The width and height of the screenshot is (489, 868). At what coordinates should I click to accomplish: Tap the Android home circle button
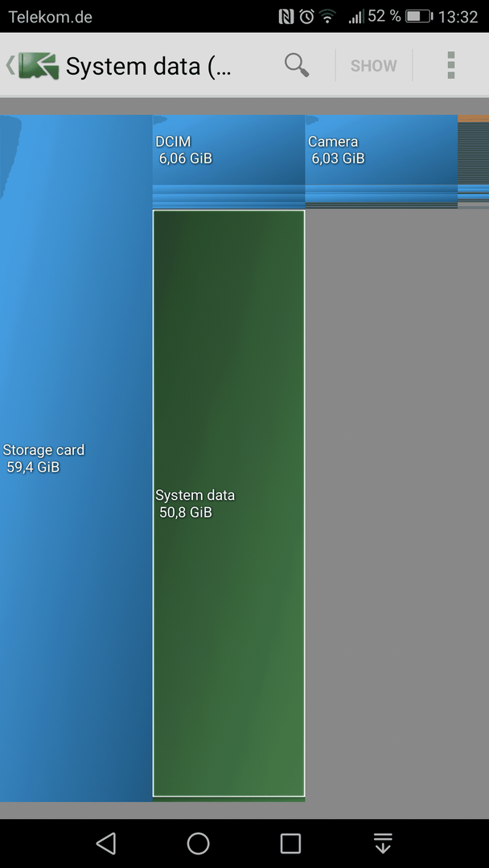(199, 843)
